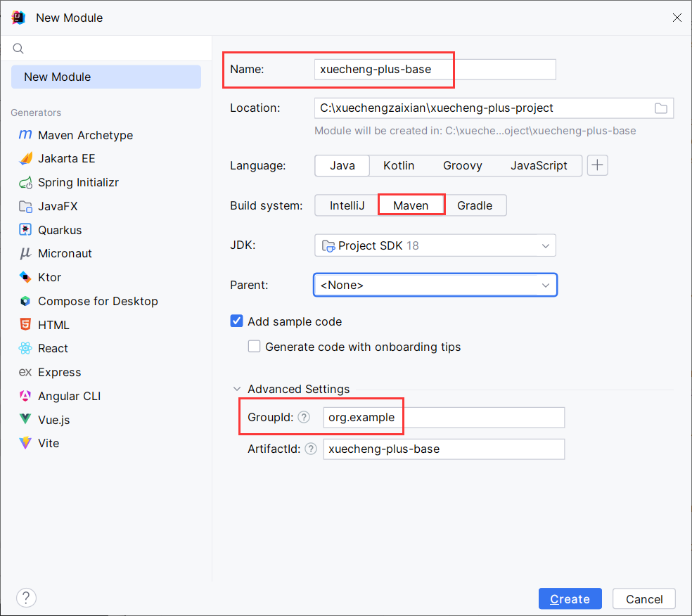Viewport: 692px width, 616px height.
Task: Click the JavaFX label
Action: (58, 206)
